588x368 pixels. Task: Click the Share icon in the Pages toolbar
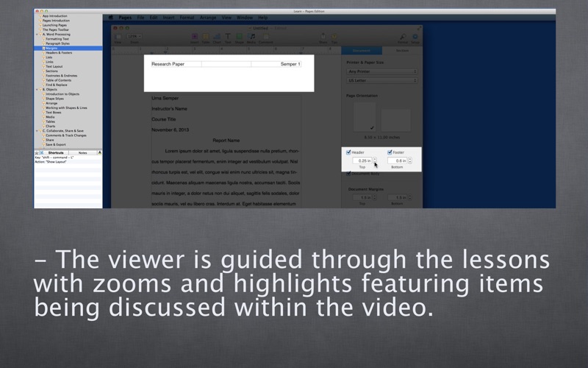[323, 36]
